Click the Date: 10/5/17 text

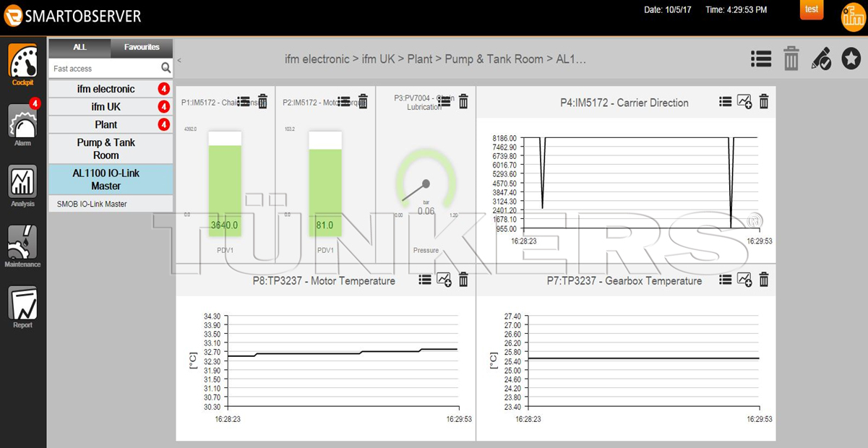666,10
